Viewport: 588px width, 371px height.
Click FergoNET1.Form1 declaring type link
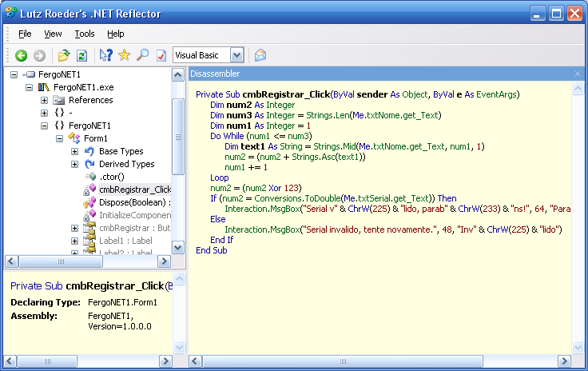point(122,302)
